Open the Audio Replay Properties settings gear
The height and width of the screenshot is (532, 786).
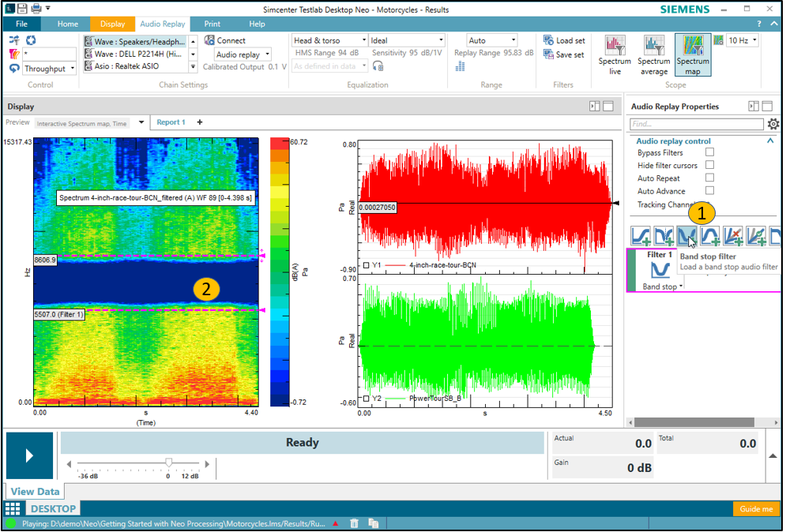click(x=773, y=124)
